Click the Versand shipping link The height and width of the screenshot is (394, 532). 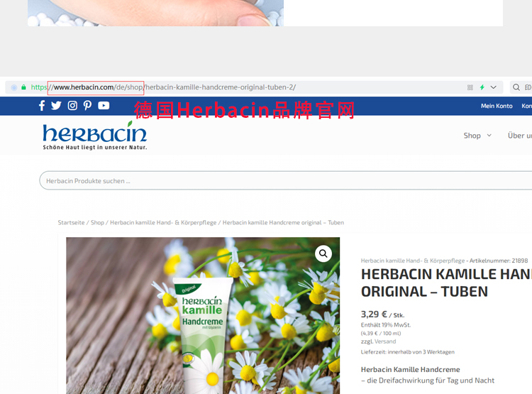[385, 341]
